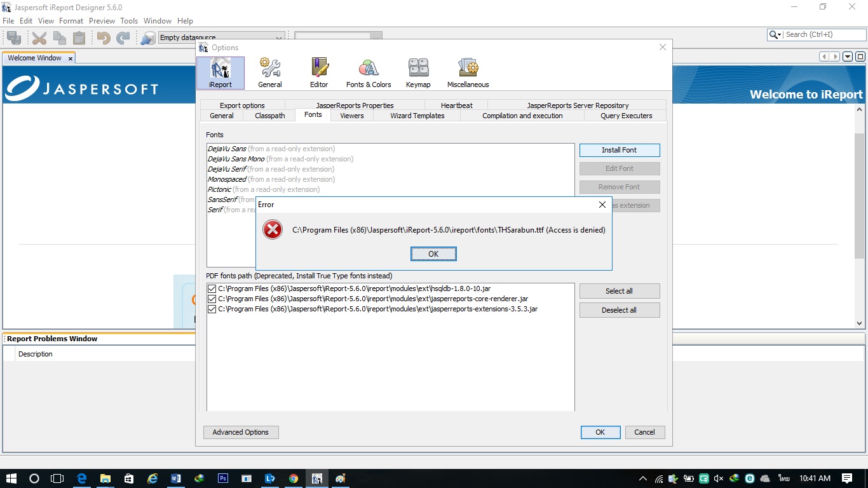This screenshot has height=488, width=868.
Task: Close the Error dialog with X
Action: 602,205
